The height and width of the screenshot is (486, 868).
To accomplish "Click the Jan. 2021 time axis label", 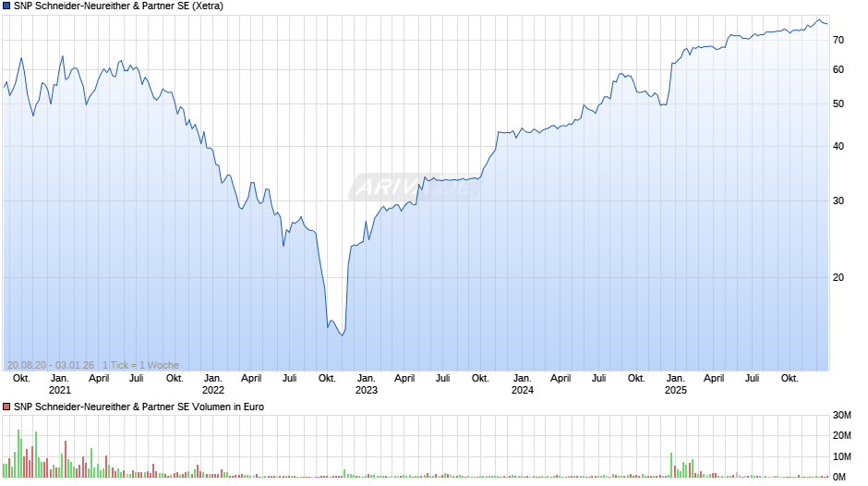I will click(x=60, y=384).
